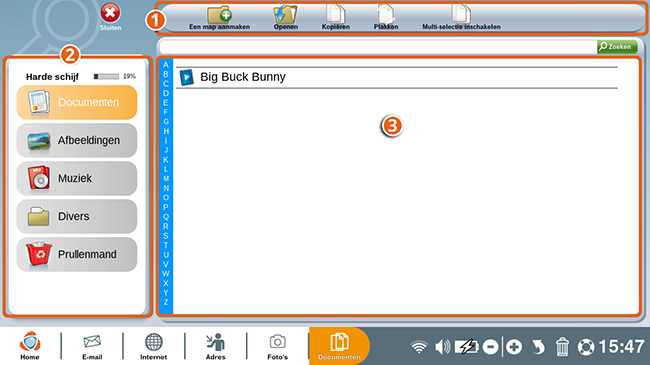Mute sound via speaker icon
Image resolution: width=650 pixels, height=365 pixels.
(x=442, y=347)
